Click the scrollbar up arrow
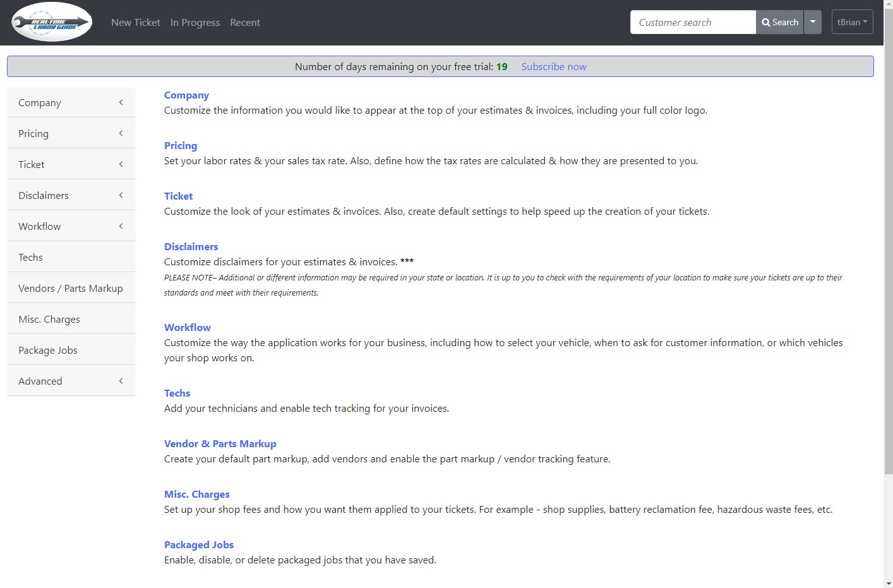The width and height of the screenshot is (893, 588). point(888,4)
